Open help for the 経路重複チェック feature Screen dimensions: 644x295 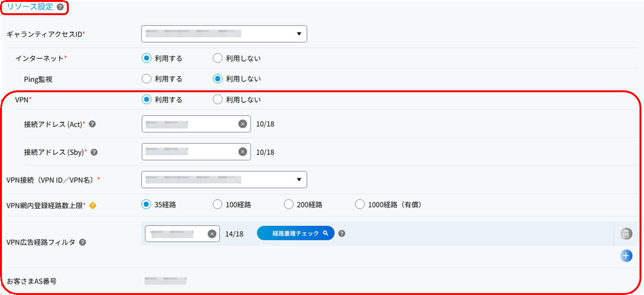342,233
